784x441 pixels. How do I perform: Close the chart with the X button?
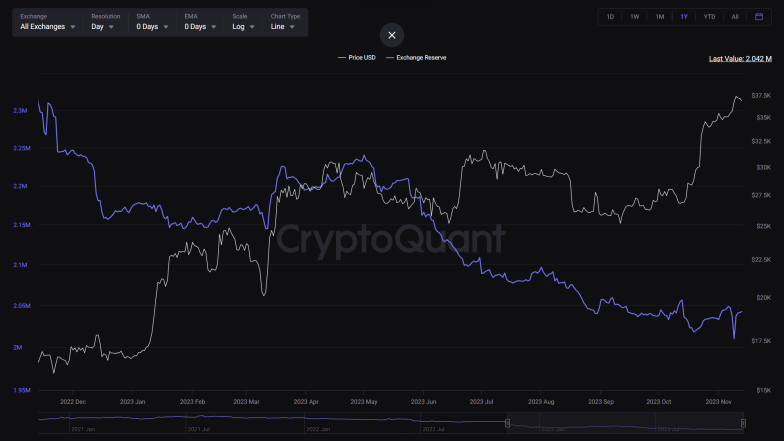pyautogui.click(x=392, y=35)
